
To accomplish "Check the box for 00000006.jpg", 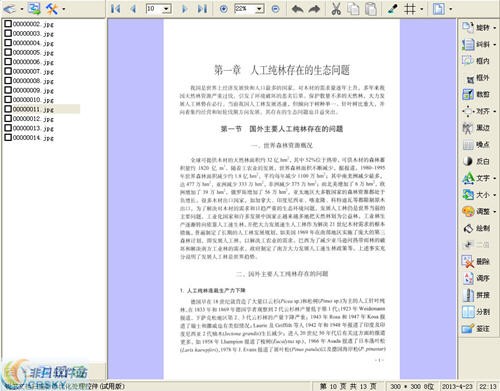I will (8, 62).
